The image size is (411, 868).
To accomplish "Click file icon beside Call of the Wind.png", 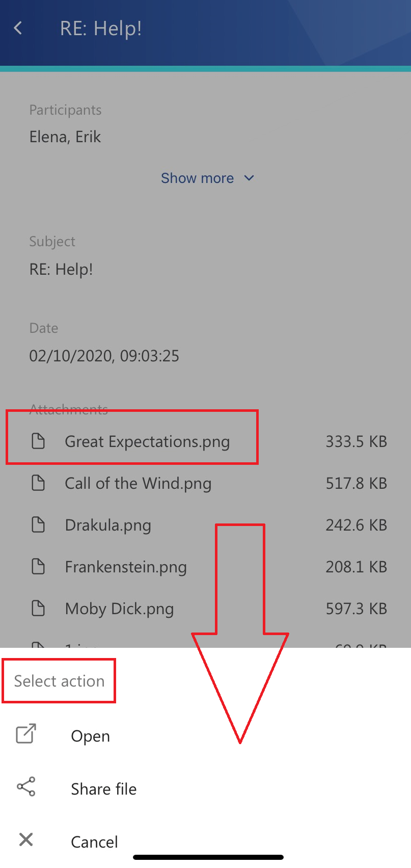I will coord(38,483).
